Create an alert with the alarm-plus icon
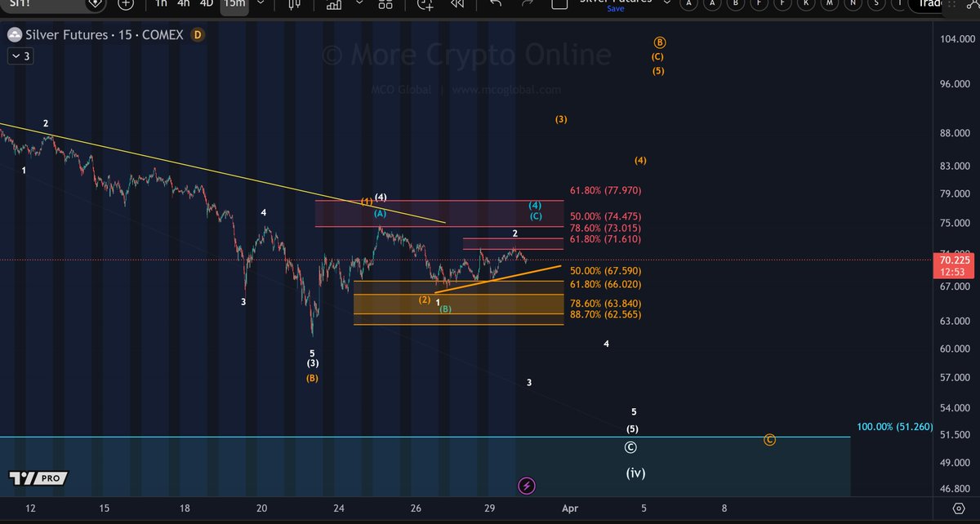The image size is (980, 524). pos(425,4)
